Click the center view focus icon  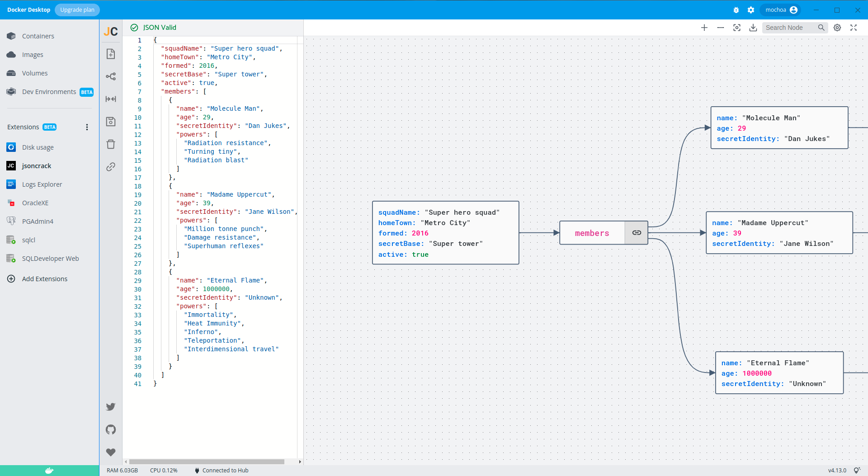point(737,28)
